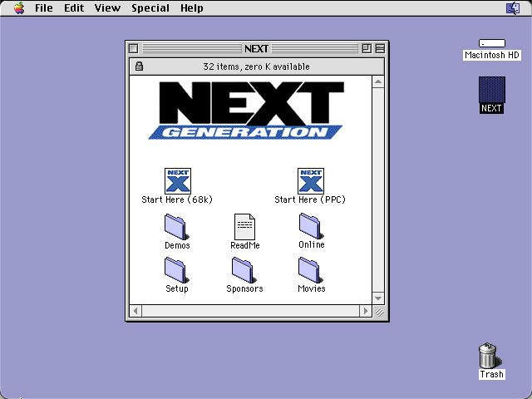Select the Demos folder icon

click(177, 227)
